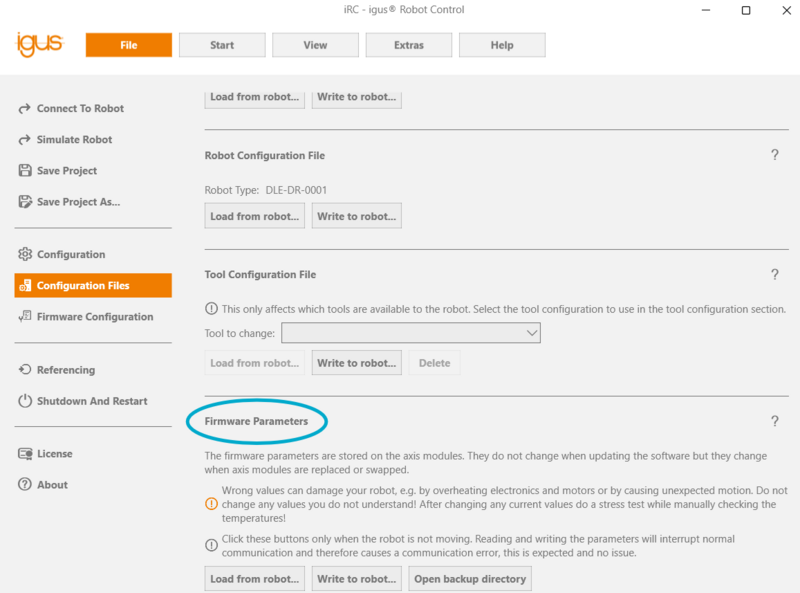Image resolution: width=800 pixels, height=593 pixels.
Task: Minimize the iRC window
Action: tap(706, 10)
